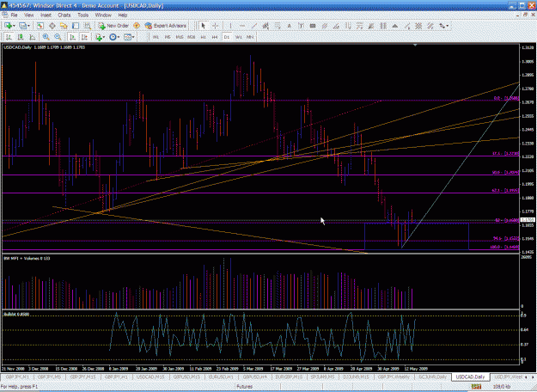Toggle chart Auto Scroll

tap(72, 37)
